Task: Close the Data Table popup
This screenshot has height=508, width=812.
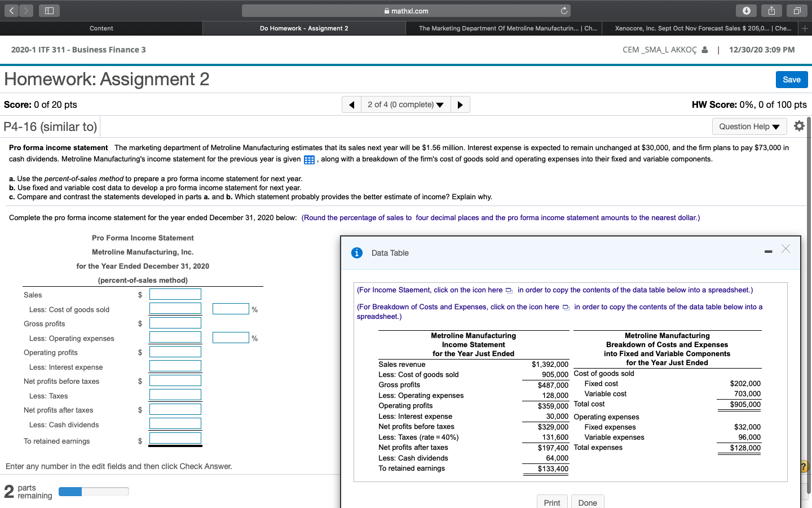Action: tap(786, 249)
